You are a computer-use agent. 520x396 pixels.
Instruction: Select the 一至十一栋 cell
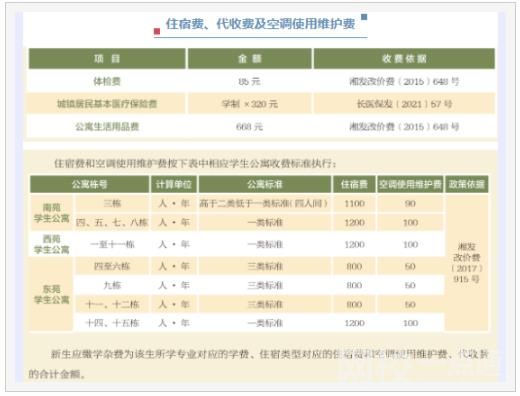(x=112, y=244)
